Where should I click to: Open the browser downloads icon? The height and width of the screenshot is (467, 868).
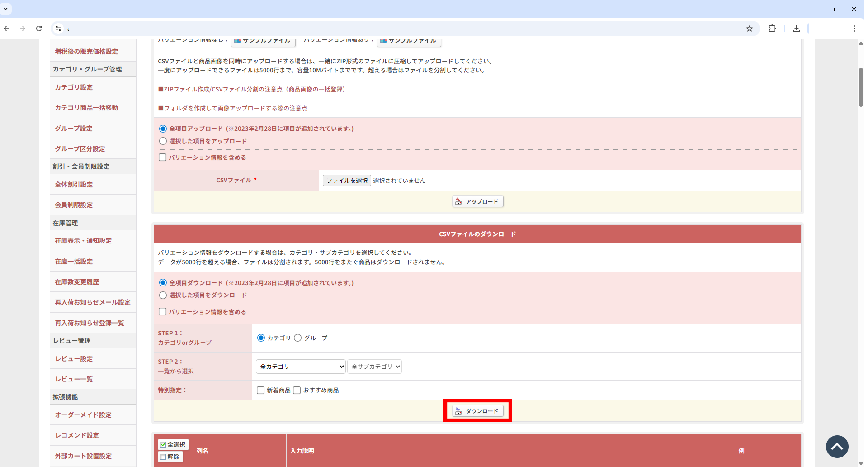(796, 29)
